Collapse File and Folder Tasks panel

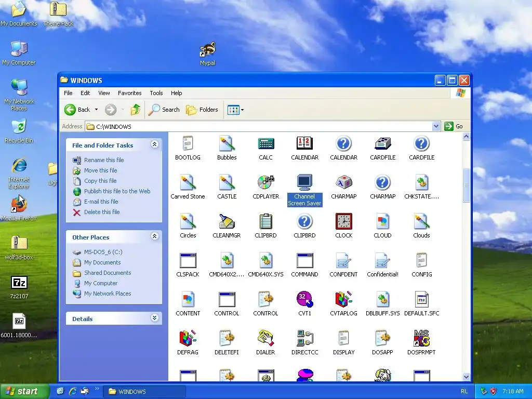tap(154, 144)
